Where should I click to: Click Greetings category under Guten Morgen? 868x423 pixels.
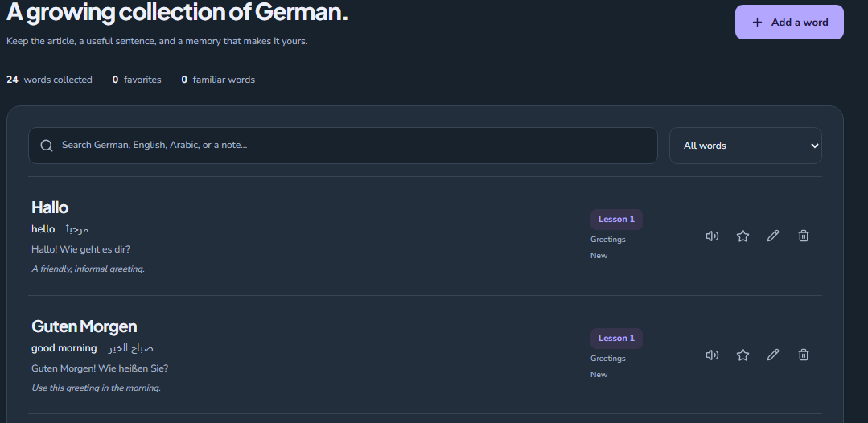[x=608, y=359]
